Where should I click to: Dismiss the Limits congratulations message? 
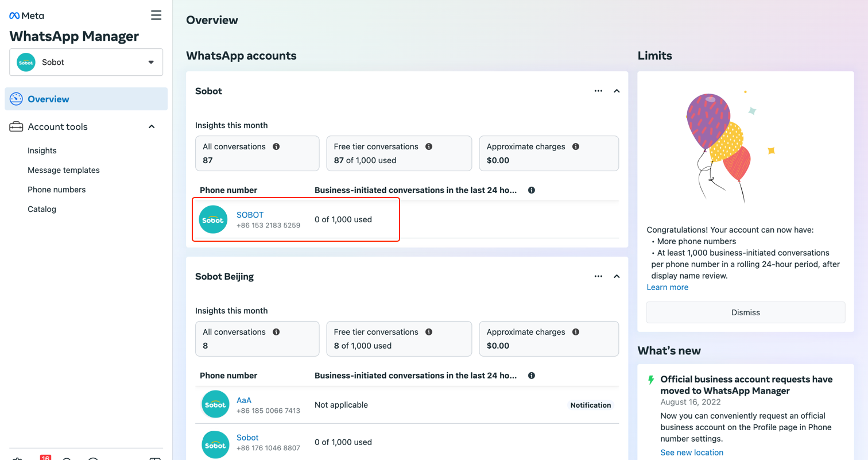pyautogui.click(x=745, y=312)
